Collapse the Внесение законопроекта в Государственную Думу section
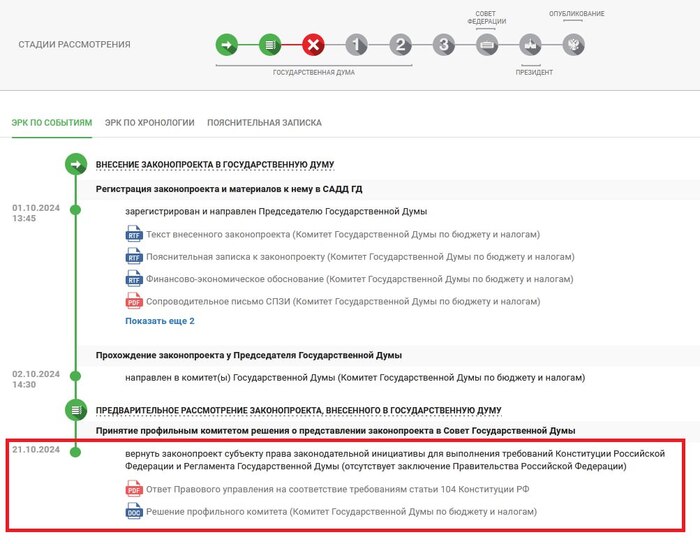Screen dimensions: 700x544 tap(215, 164)
